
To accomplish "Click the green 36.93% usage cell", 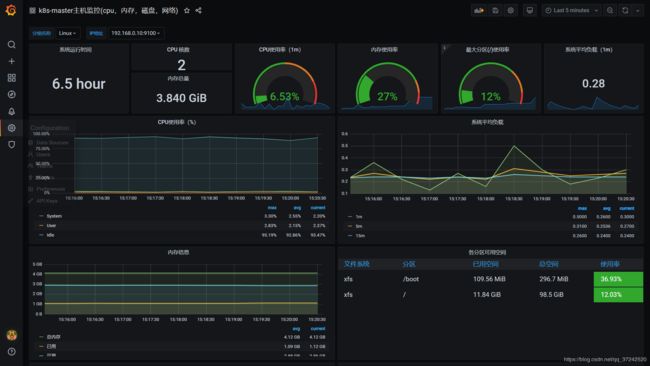I will tap(618, 279).
